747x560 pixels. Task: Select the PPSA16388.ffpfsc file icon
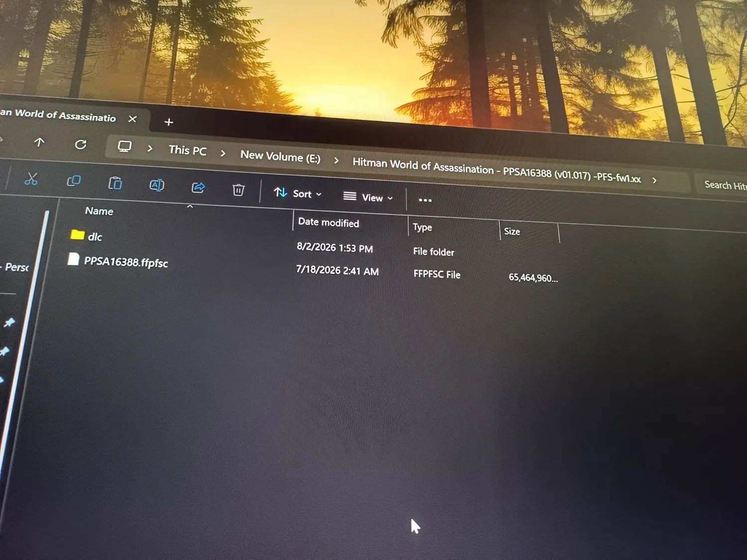[74, 259]
